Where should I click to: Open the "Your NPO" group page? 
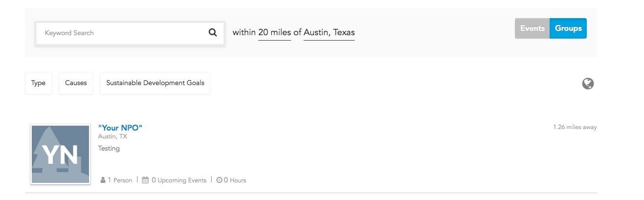pyautogui.click(x=120, y=128)
